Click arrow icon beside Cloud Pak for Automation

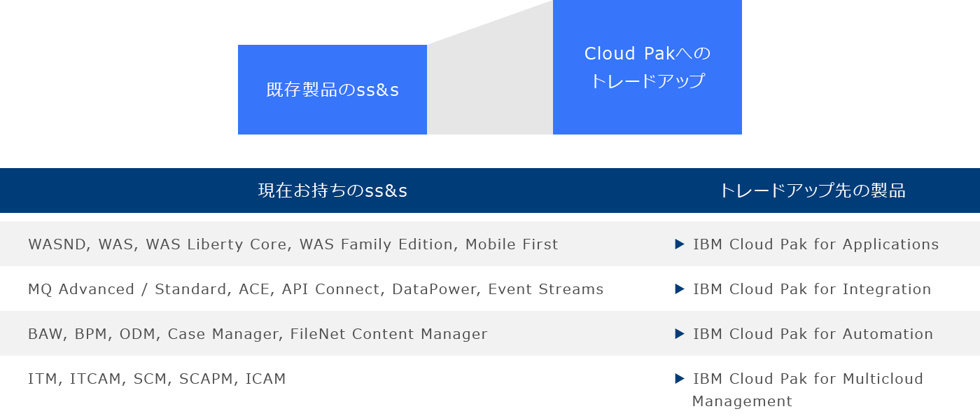679,334
